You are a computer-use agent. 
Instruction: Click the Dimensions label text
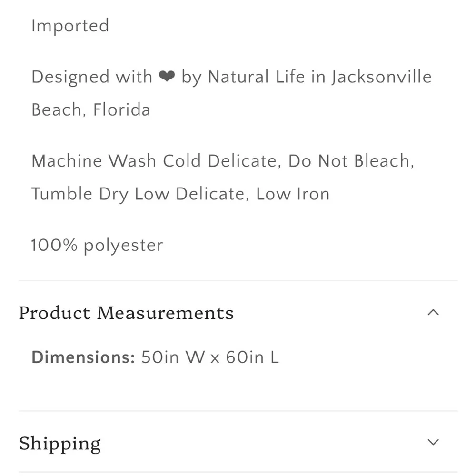[83, 357]
